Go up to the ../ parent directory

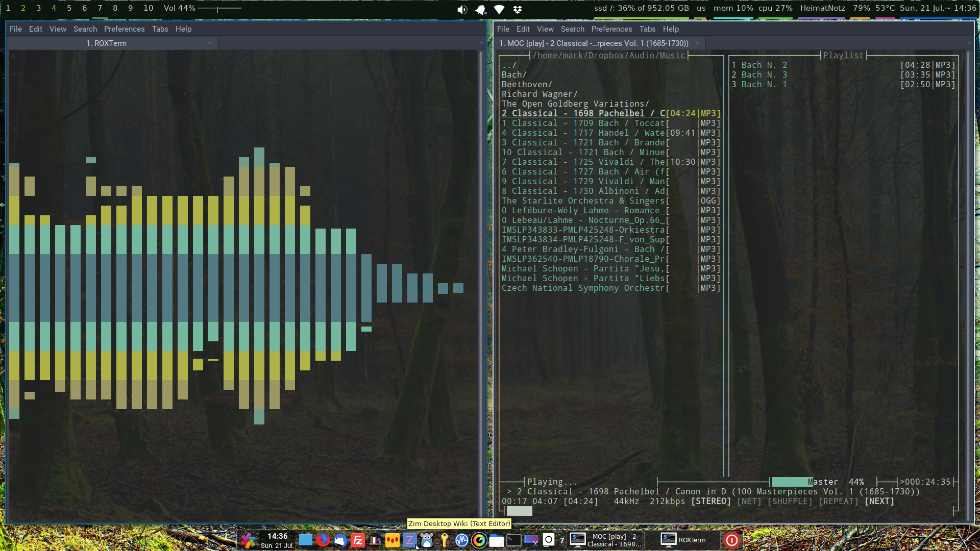point(509,65)
